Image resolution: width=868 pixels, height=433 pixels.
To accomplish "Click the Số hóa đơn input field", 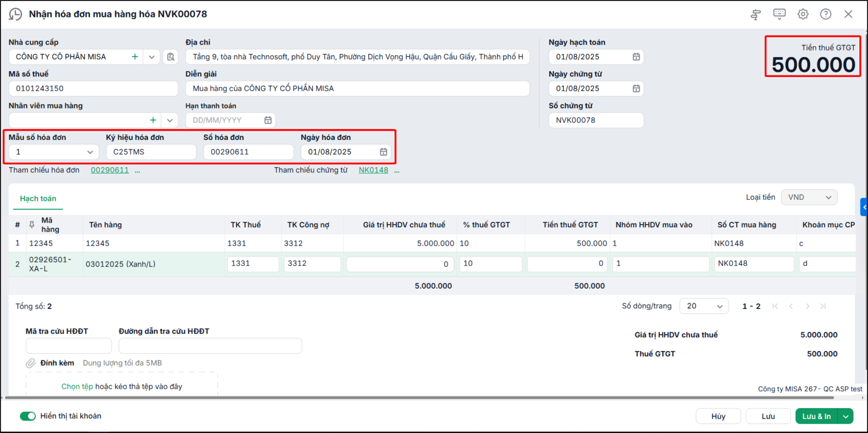I will [x=248, y=152].
